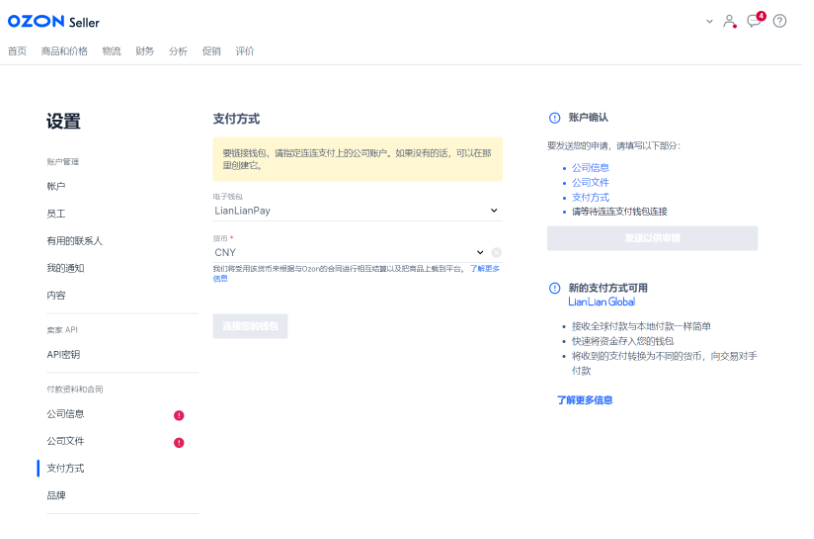Open 公司信息 in sidebar
Screen dimensions: 814x539
65,414
